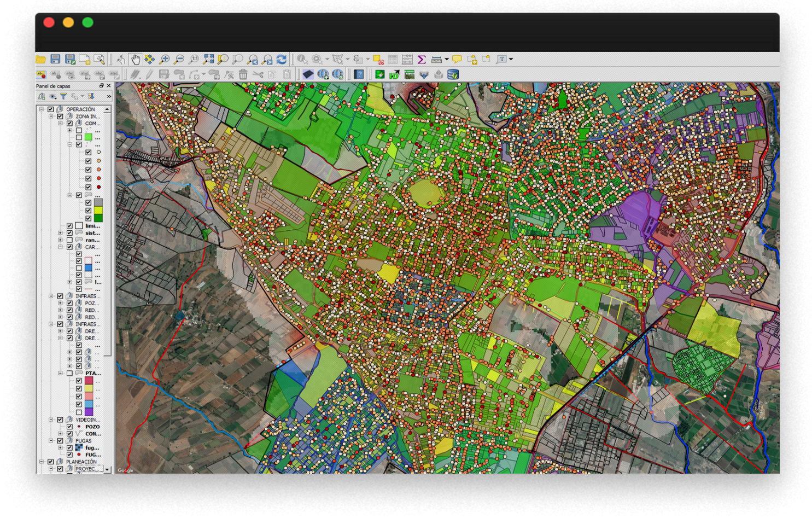Zoom to full extent of map
The width and height of the screenshot is (812, 524).
point(208,59)
